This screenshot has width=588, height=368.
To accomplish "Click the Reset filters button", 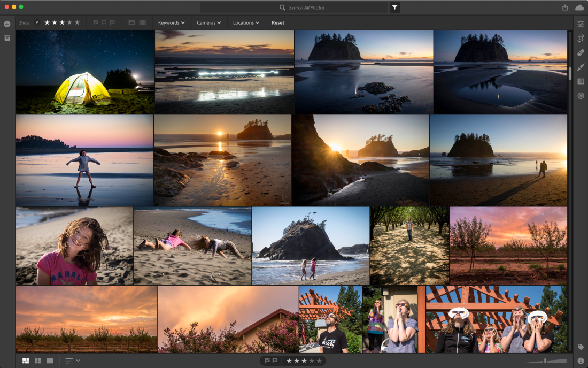I will tap(277, 23).
